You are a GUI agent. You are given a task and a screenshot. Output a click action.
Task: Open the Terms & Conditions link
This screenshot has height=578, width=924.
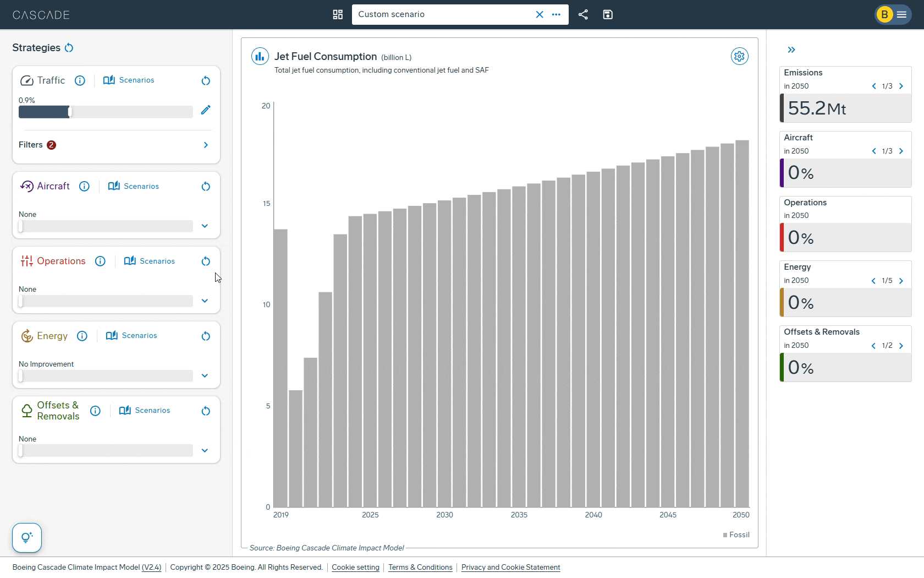(420, 568)
